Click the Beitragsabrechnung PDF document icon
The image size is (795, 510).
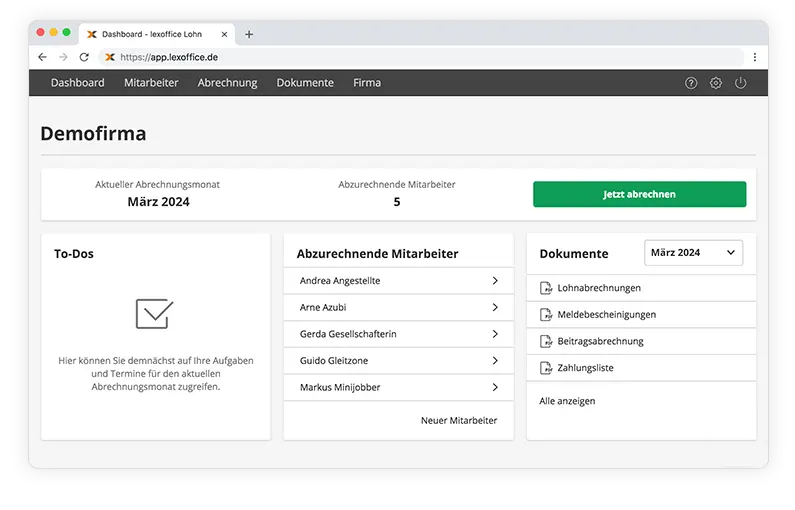point(546,341)
